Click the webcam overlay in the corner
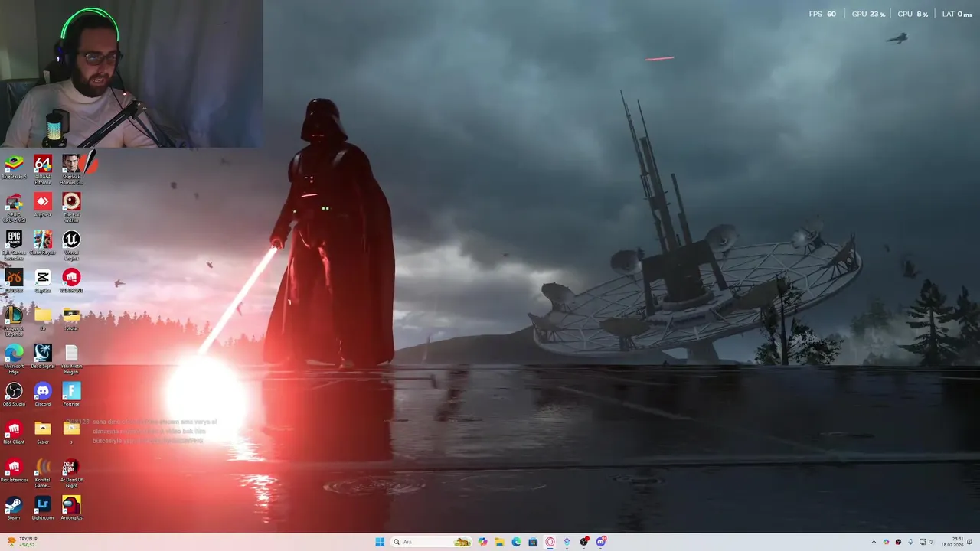The width and height of the screenshot is (980, 551). point(131,73)
